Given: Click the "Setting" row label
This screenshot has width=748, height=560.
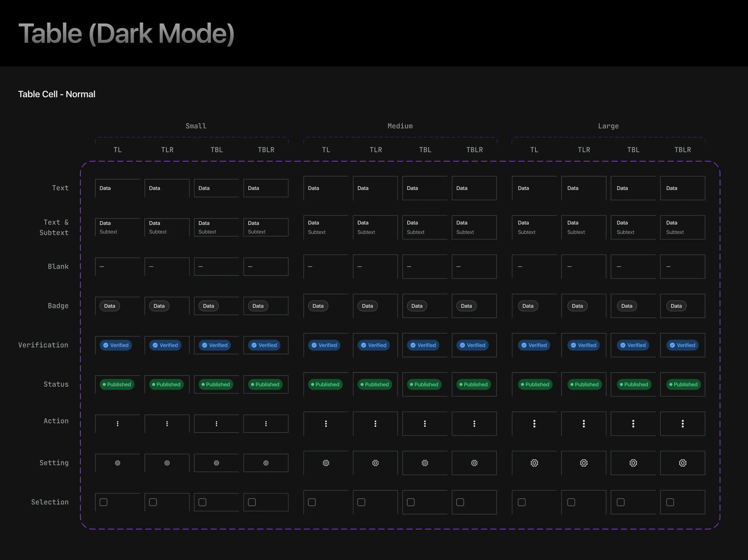Looking at the screenshot, I should (54, 463).
